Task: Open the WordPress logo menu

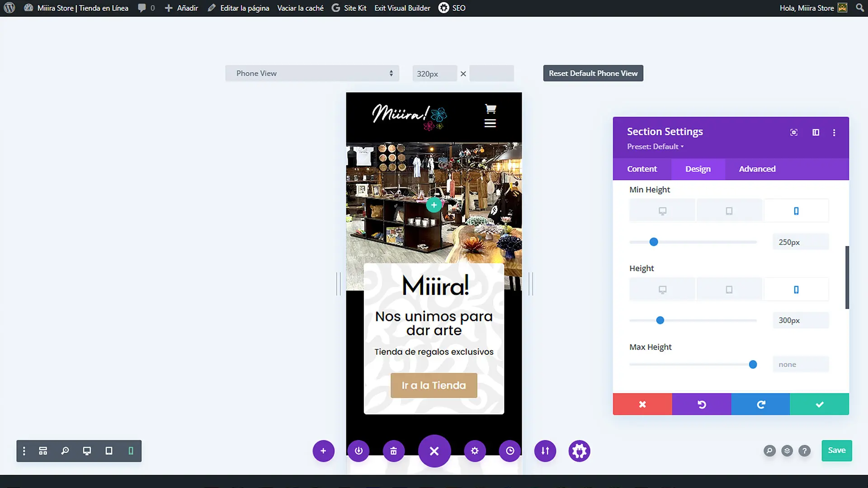Action: [x=9, y=8]
